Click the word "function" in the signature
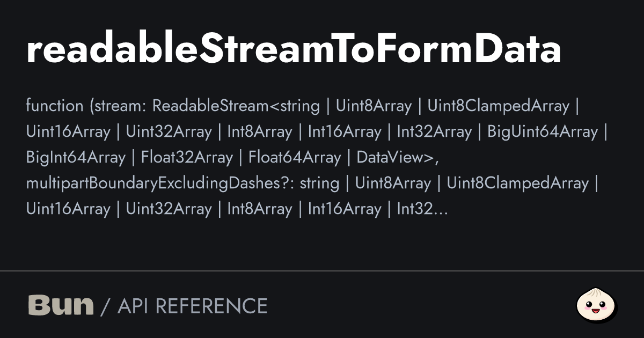This screenshot has height=338, width=644. 54,106
